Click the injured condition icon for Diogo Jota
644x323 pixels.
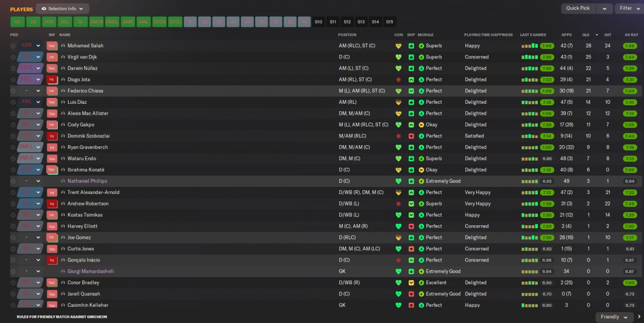[398, 80]
